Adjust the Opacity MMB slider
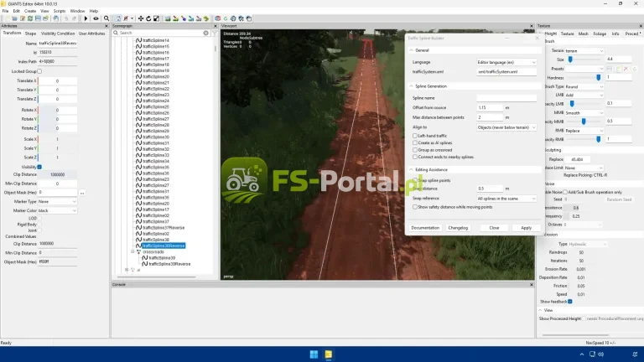 pyautogui.click(x=584, y=122)
